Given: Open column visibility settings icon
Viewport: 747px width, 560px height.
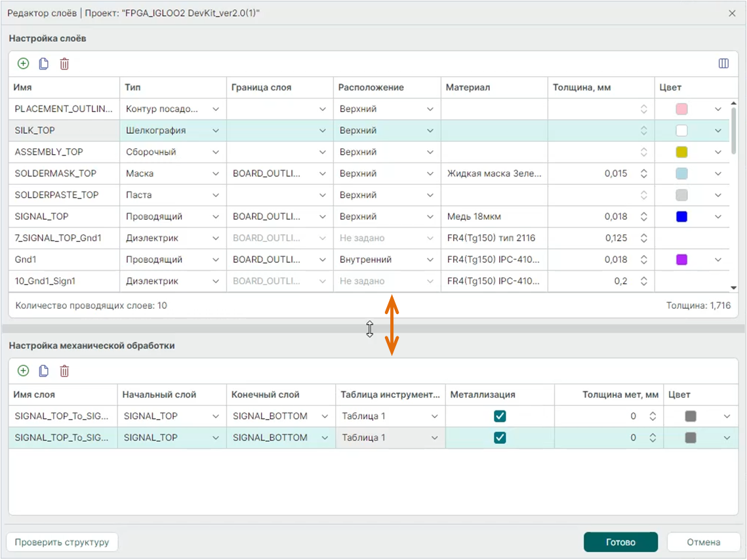Looking at the screenshot, I should point(723,64).
